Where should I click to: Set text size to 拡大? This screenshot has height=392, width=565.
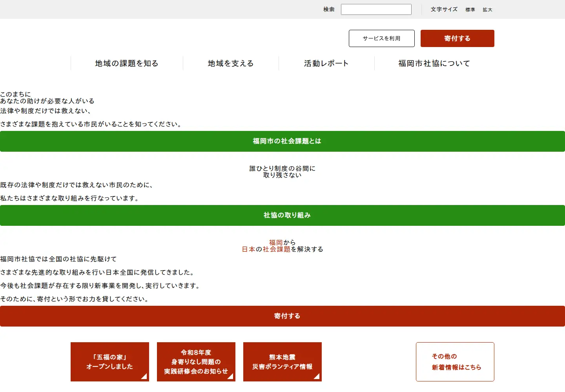(487, 10)
